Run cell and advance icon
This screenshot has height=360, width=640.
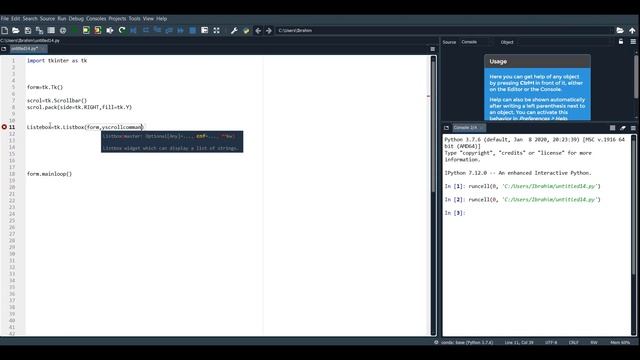tap(98, 30)
